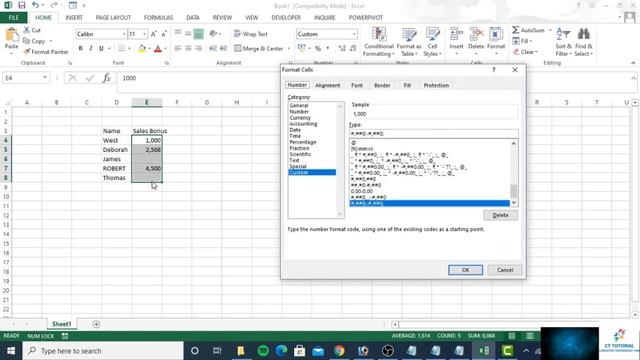
Task: Click the Cut scissors icon
Action: [27, 30]
